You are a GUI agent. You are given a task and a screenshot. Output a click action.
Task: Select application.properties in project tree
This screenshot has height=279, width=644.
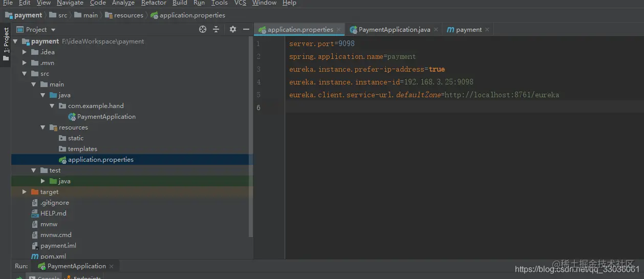[x=100, y=160]
